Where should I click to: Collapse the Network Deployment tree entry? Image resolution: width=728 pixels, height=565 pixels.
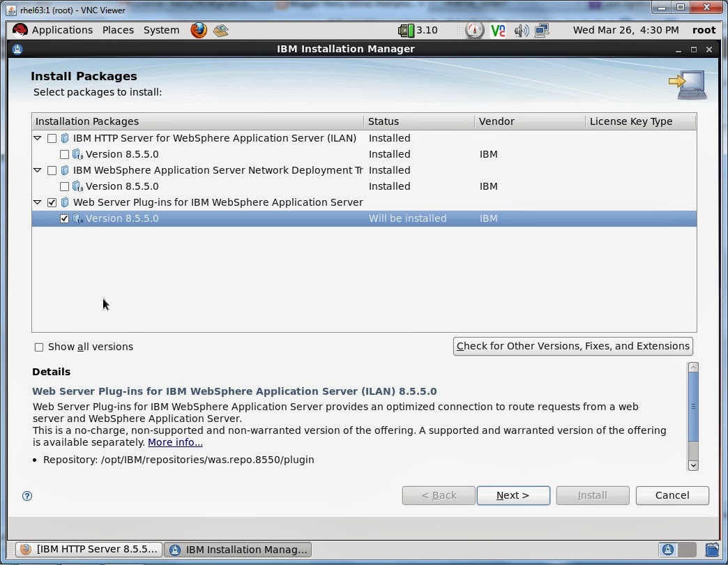click(38, 170)
